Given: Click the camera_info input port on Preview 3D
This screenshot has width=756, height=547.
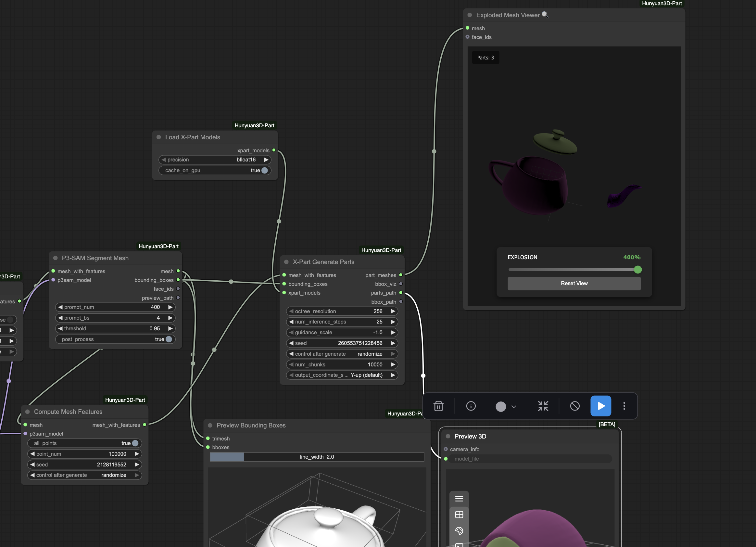Looking at the screenshot, I should coord(446,449).
